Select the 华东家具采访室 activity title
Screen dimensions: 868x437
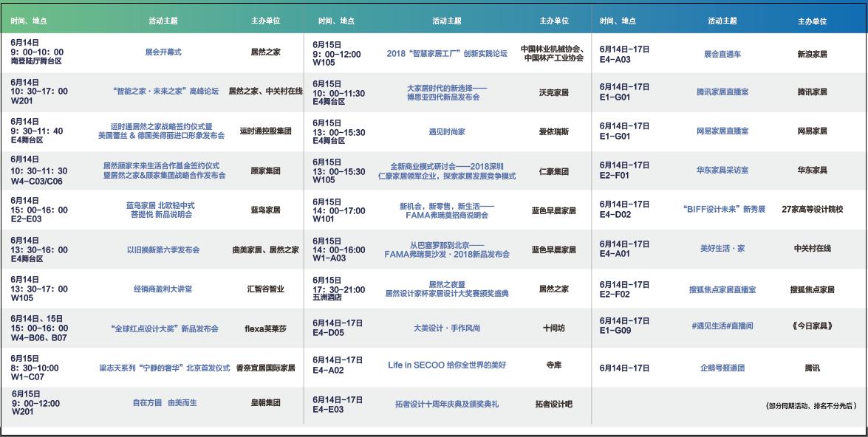(722, 171)
